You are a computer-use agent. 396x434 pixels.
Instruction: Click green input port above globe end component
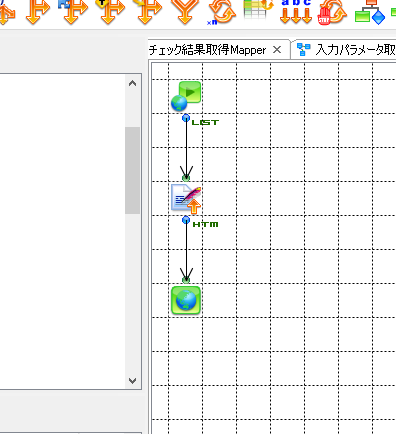point(186,280)
